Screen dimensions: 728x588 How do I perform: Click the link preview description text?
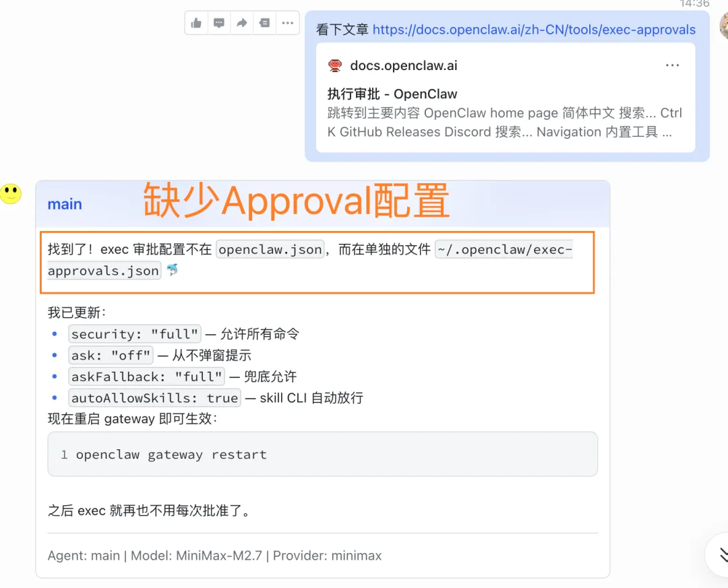(505, 123)
